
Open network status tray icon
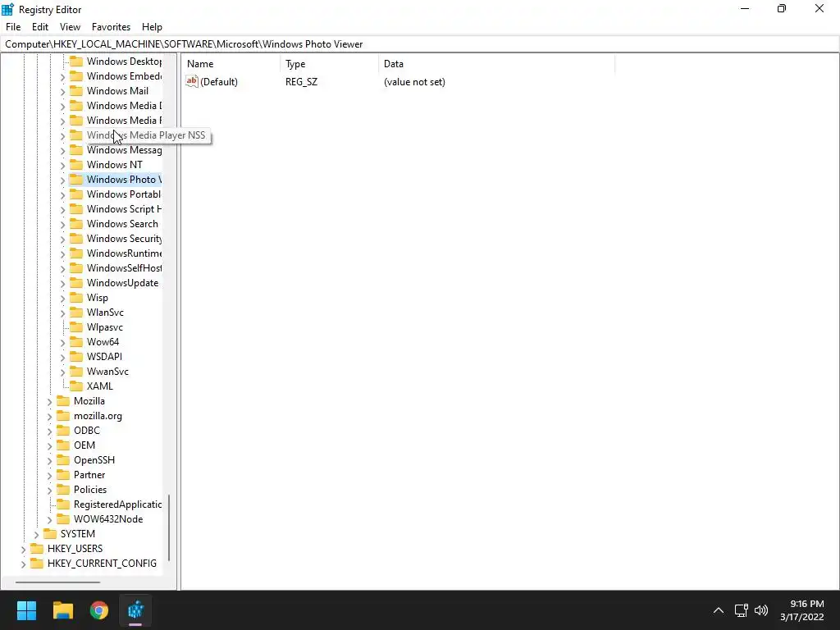742,610
